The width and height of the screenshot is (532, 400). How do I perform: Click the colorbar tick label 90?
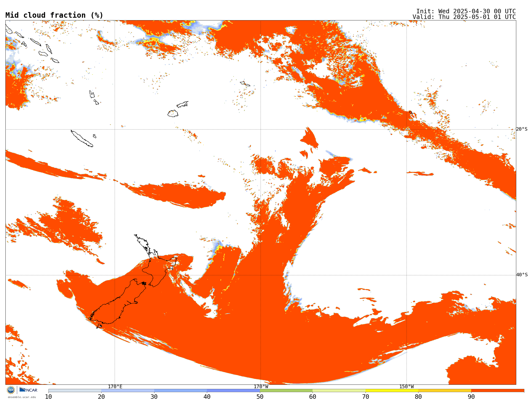coord(471,397)
